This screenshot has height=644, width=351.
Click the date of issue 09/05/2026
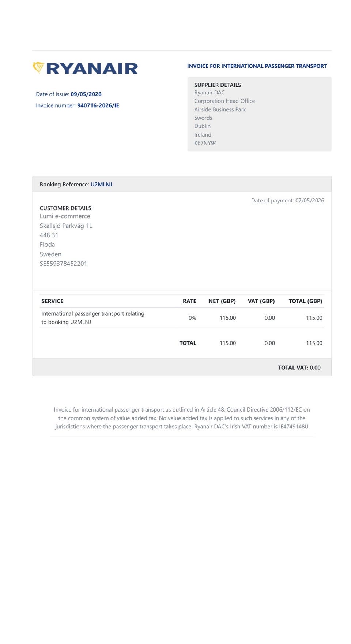(86, 94)
